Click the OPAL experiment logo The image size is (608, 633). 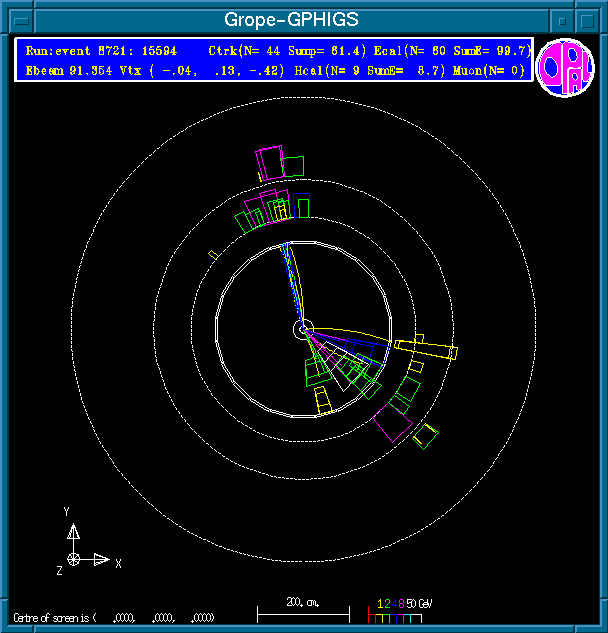tap(565, 67)
